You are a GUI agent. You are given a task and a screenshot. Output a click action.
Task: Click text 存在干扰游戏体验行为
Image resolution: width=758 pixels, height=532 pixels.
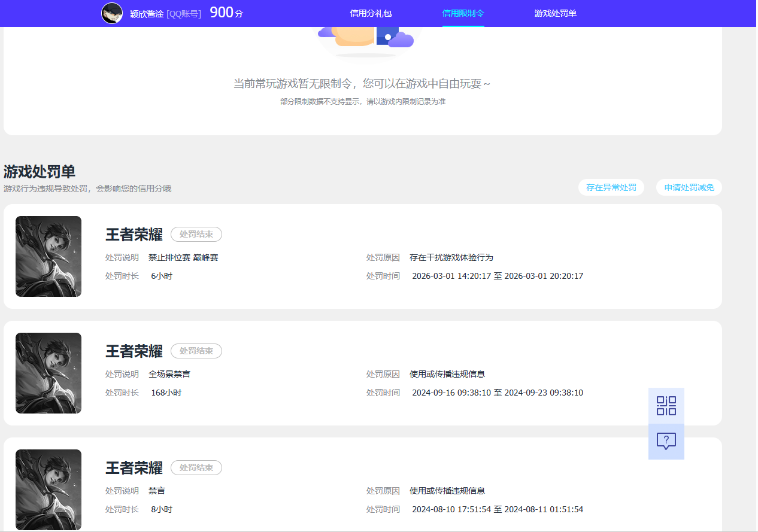point(451,257)
